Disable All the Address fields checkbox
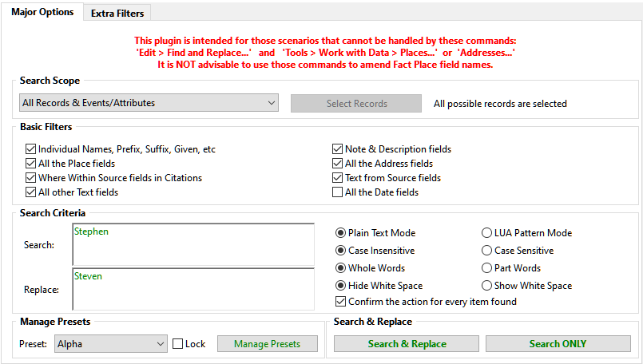Screen dimensions: 643x364 click(338, 164)
